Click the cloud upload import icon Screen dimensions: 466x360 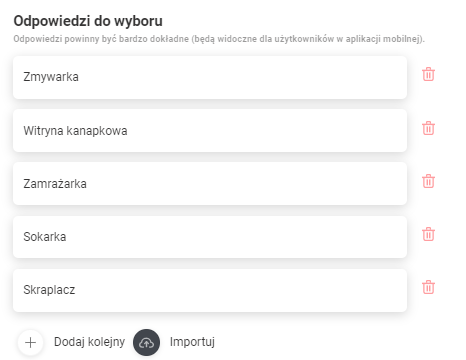point(146,342)
